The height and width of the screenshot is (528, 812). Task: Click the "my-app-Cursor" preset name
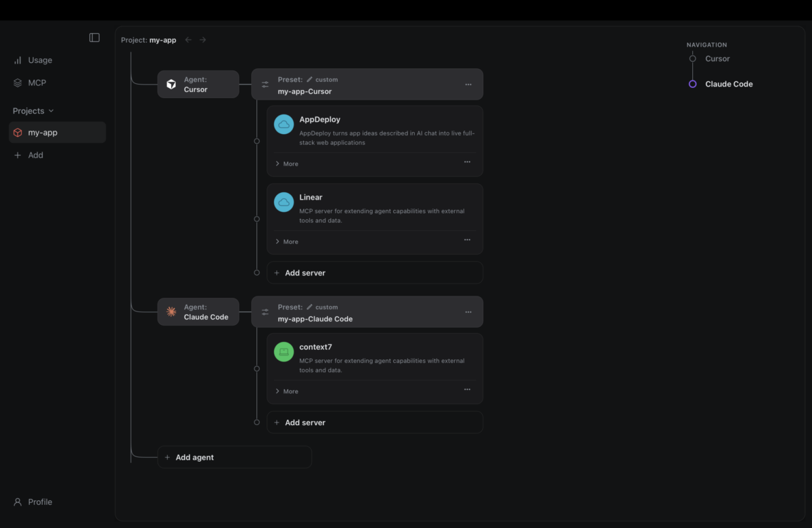pyautogui.click(x=304, y=91)
